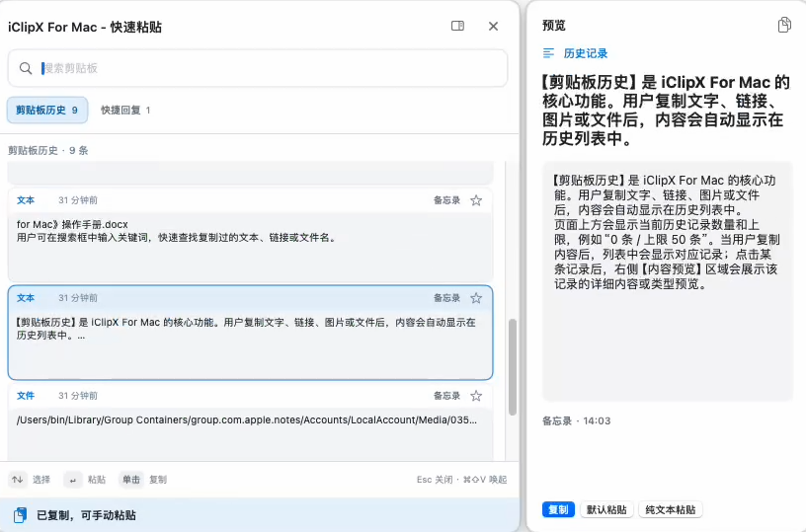Toggle the preview sidebar panel icon
This screenshot has width=806, height=532.
[x=457, y=26]
